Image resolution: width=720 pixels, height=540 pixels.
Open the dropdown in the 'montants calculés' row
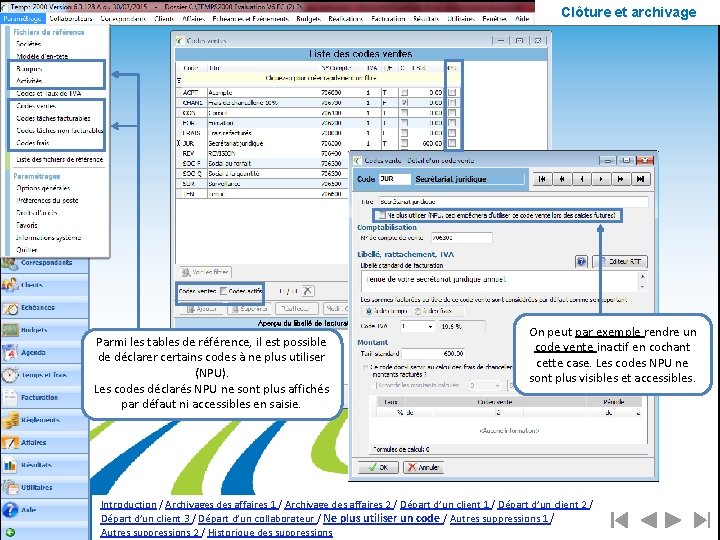tap(497, 385)
